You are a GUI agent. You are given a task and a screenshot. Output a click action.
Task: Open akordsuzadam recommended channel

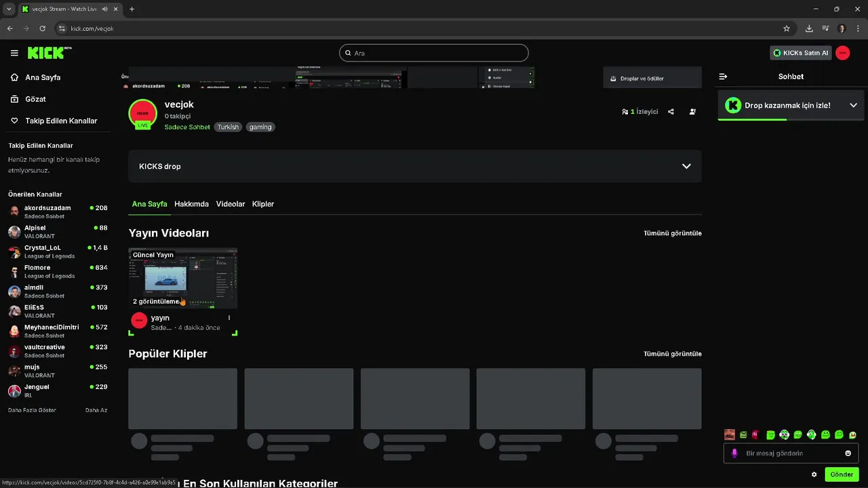pyautogui.click(x=58, y=211)
